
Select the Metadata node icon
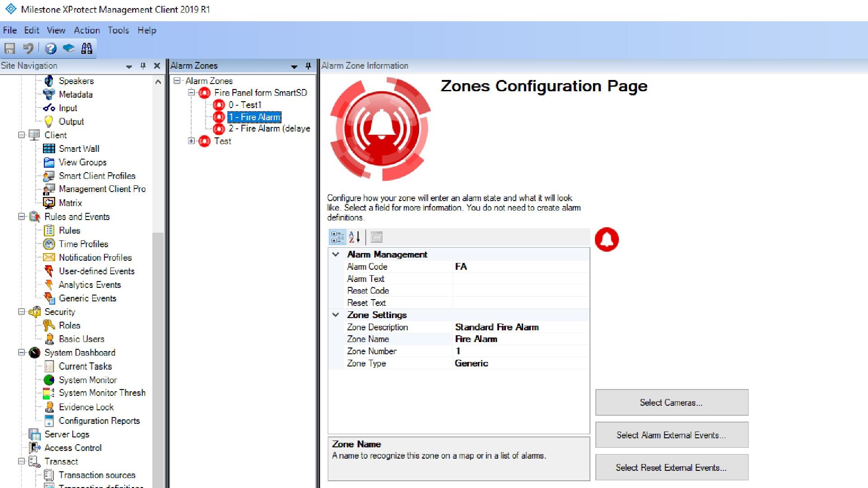(x=49, y=94)
